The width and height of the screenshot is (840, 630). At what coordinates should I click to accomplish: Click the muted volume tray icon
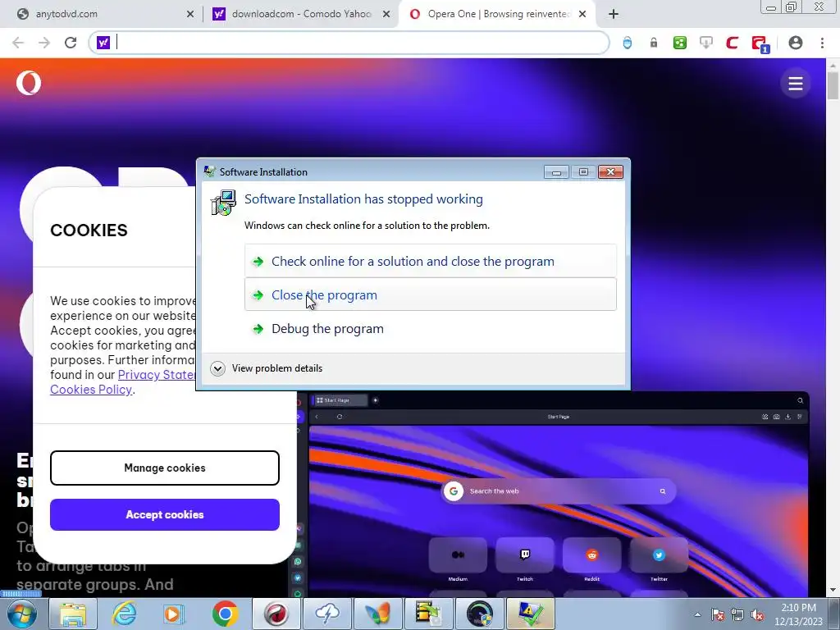pos(757,614)
